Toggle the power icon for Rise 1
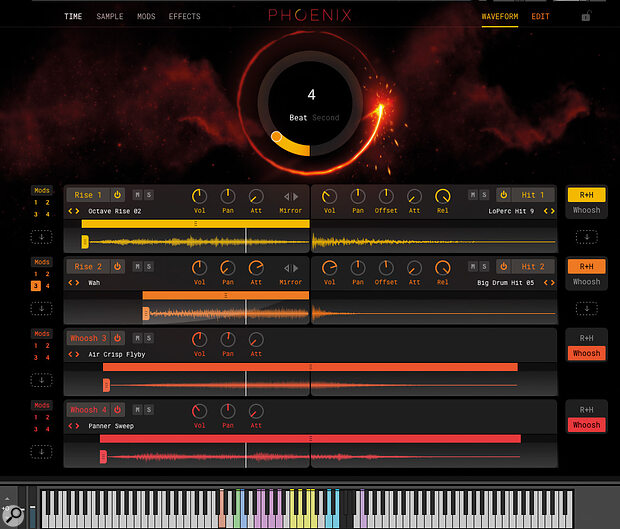 coord(117,195)
